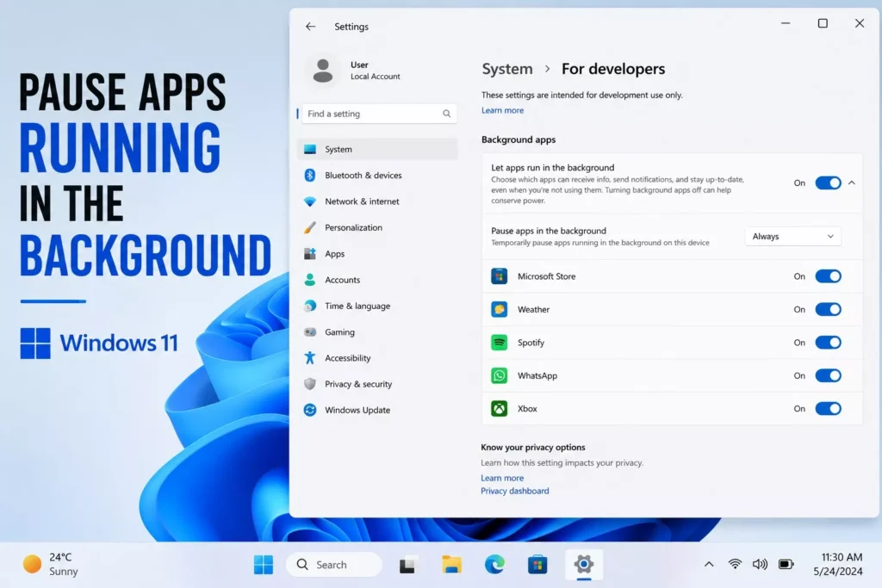Open the volume control in system tray

[760, 564]
